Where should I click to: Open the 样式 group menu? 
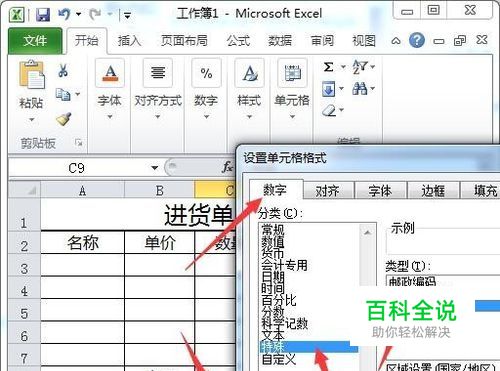[249, 89]
